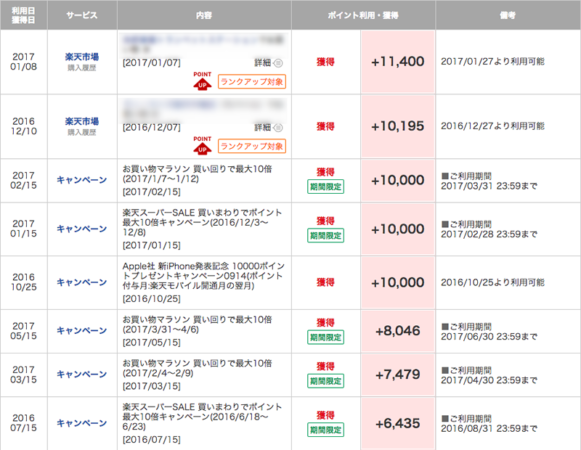Click ランクアップ対象 badge in +10,195 row

252,146
